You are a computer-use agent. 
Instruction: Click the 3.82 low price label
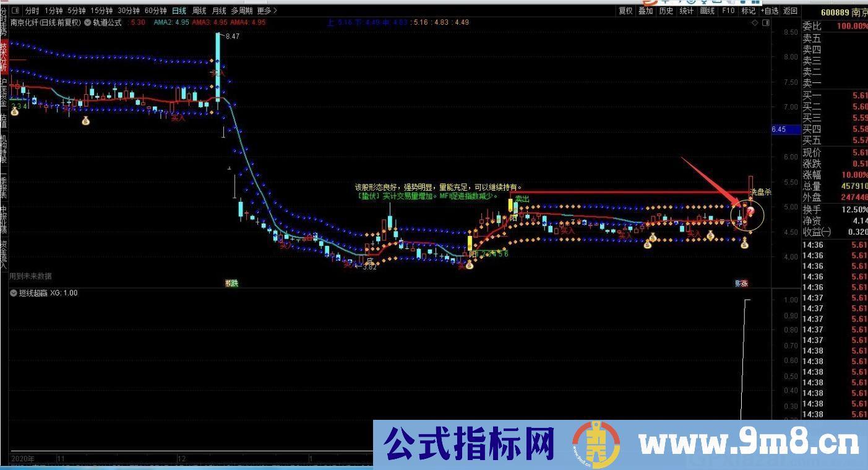[369, 267]
